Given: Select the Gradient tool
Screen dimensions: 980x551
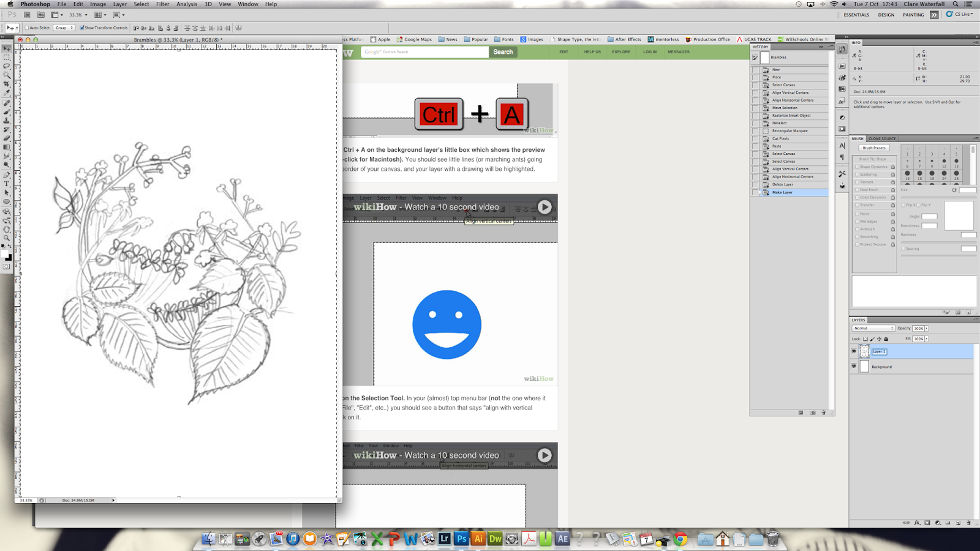Looking at the screenshot, I should point(7,147).
